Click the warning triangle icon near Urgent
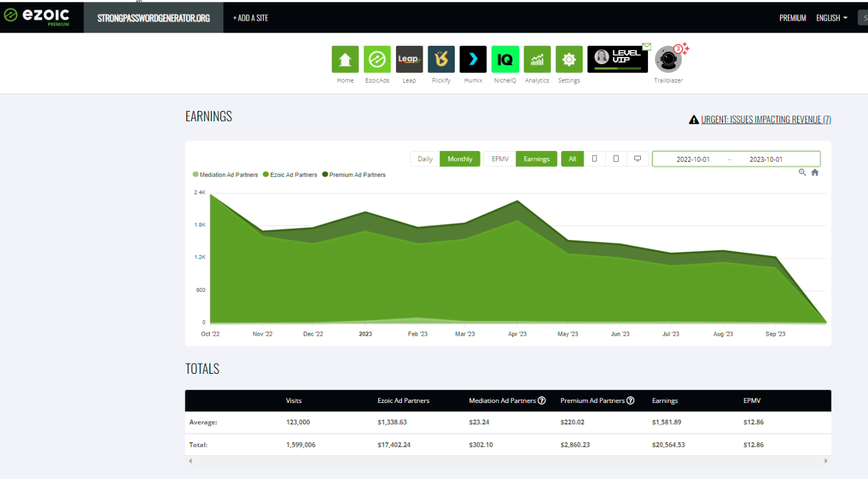The image size is (868, 479). (x=694, y=119)
